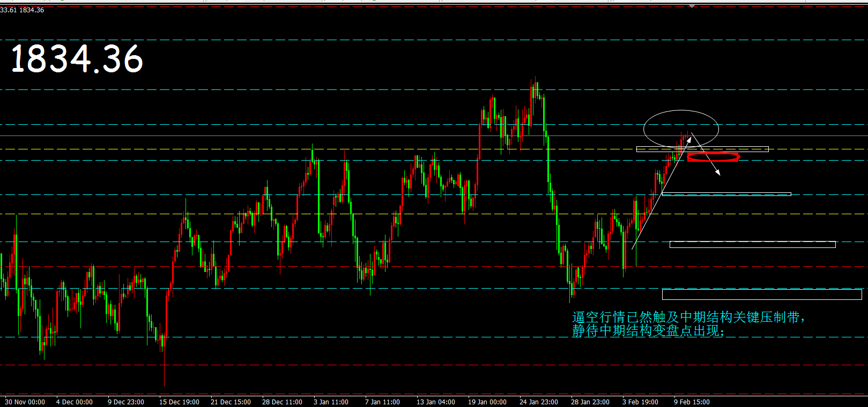Image resolution: width=868 pixels, height=407 pixels.
Task: Click the '9 Feb 15:00' time axis label
Action: point(692,402)
